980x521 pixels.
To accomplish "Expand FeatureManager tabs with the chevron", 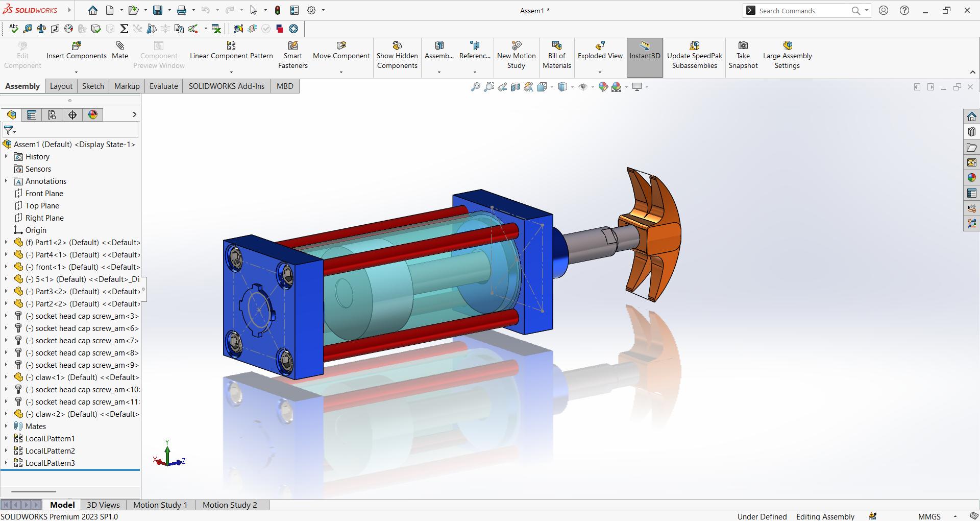I will (x=135, y=115).
